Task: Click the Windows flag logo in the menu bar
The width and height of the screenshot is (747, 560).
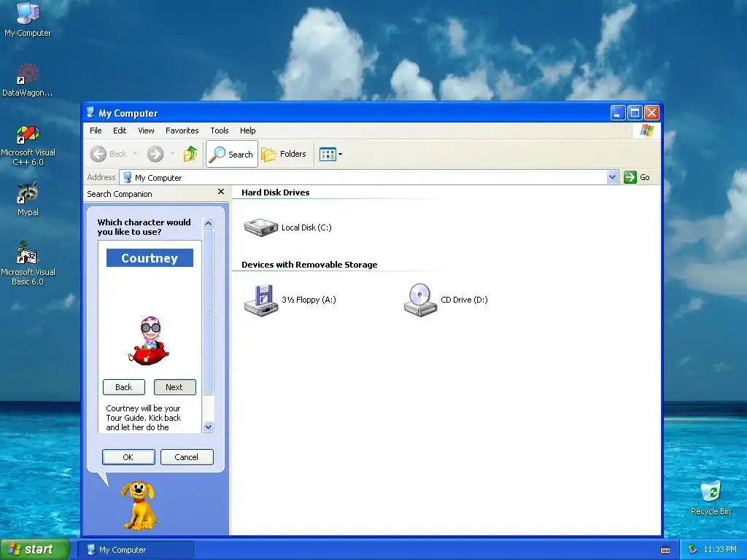Action: tap(646, 130)
